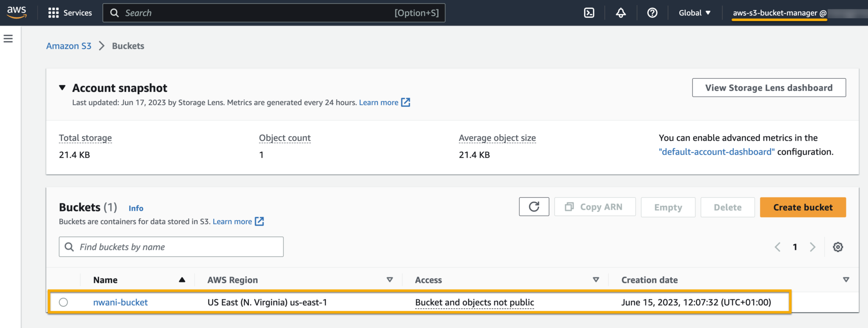Click the Object count metric label
Screen dimensions: 868x328
[x=285, y=138]
